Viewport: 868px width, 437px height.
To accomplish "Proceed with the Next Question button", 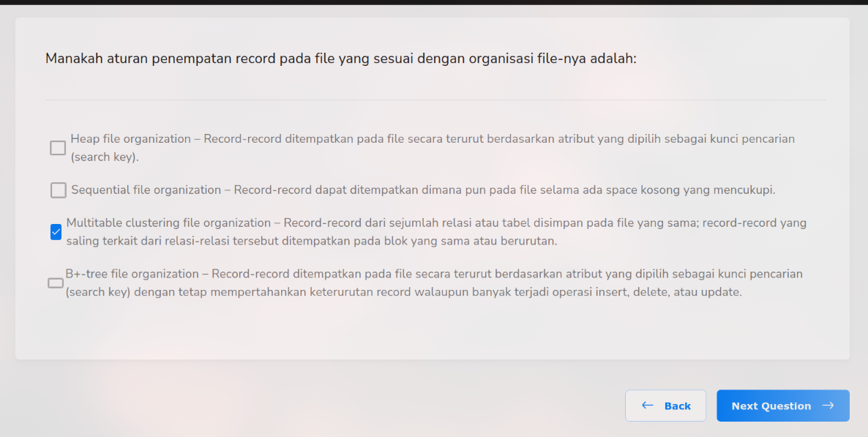I will point(782,406).
